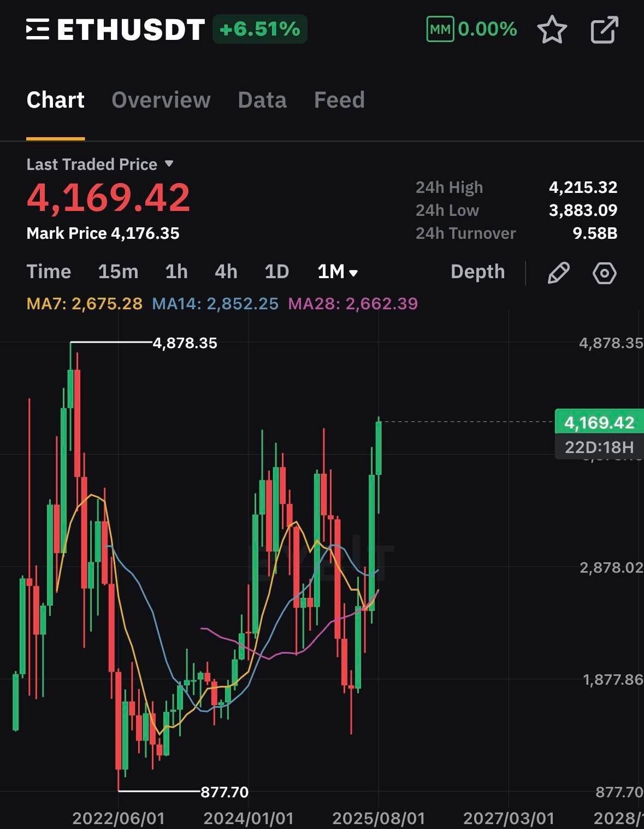
Task: Tap the green 4,169.42 current price label
Action: coord(599,422)
